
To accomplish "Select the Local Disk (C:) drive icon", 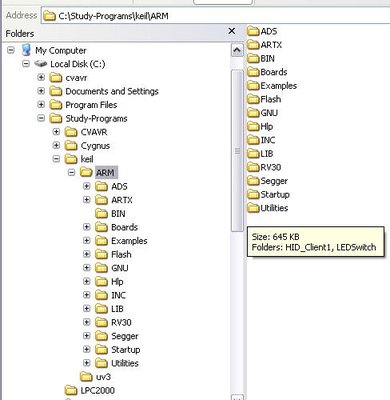I will click(41, 64).
